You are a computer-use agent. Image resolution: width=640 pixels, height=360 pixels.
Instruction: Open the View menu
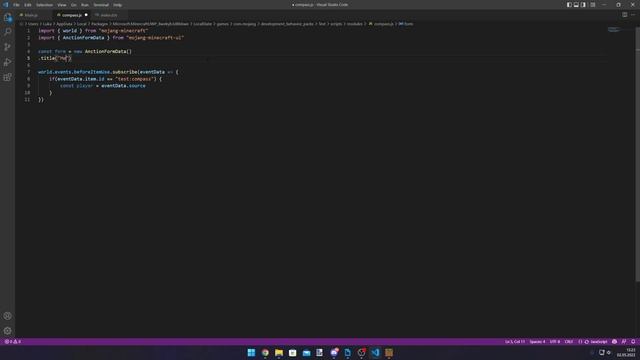pos(62,5)
